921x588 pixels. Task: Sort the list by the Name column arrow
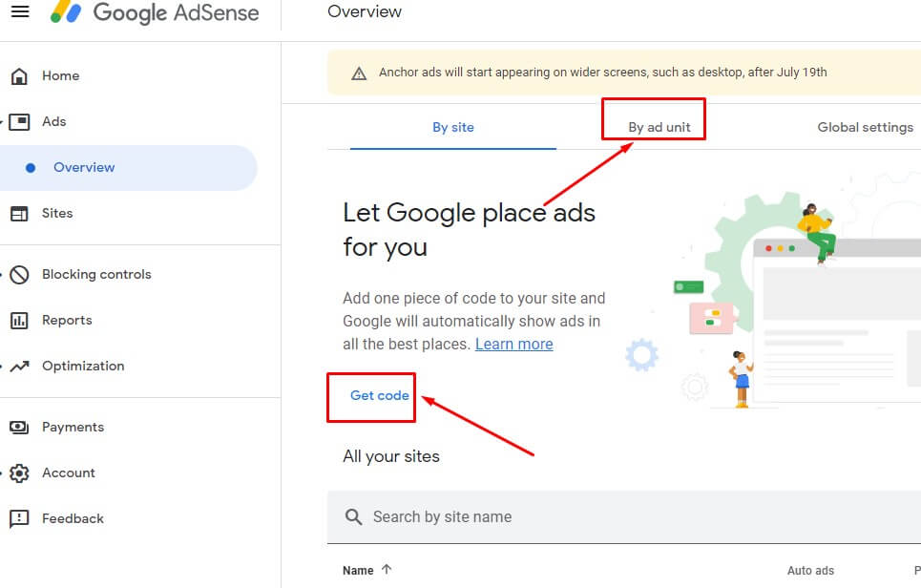click(387, 569)
